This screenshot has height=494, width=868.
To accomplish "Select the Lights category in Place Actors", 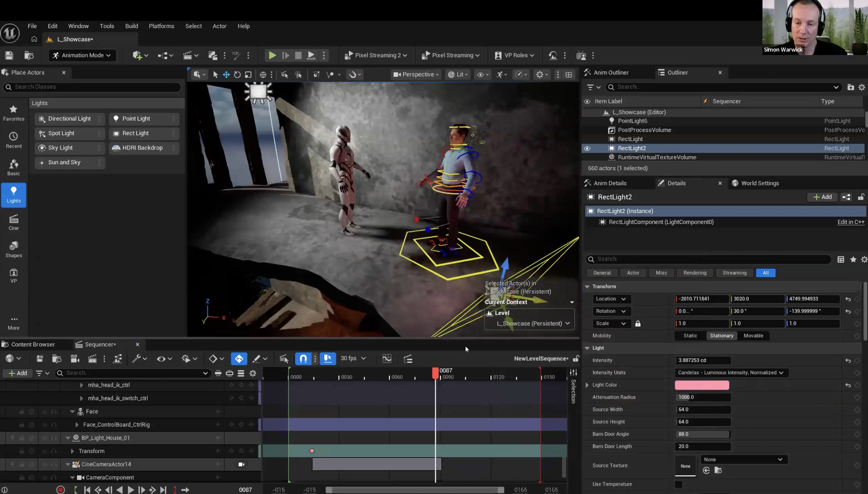I will click(14, 195).
